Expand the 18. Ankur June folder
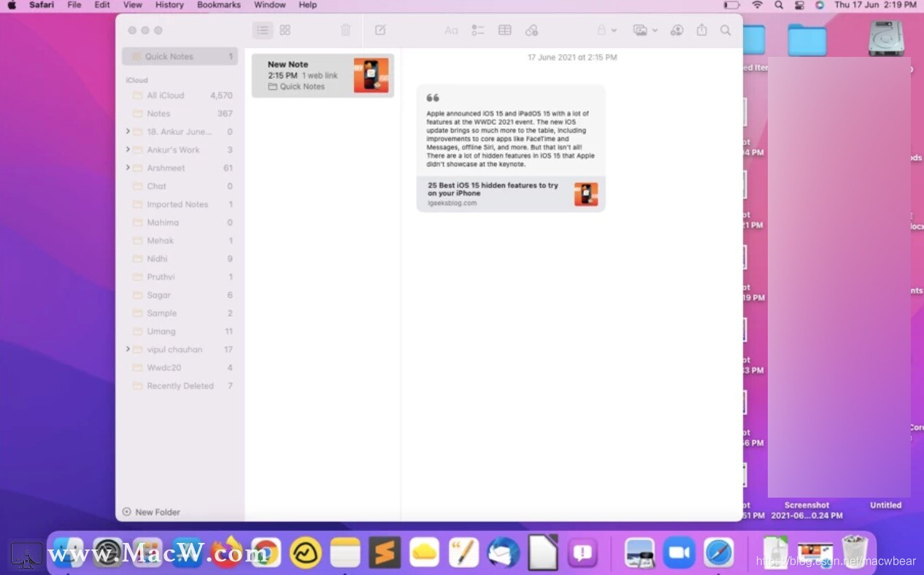This screenshot has width=924, height=575. coord(128,131)
